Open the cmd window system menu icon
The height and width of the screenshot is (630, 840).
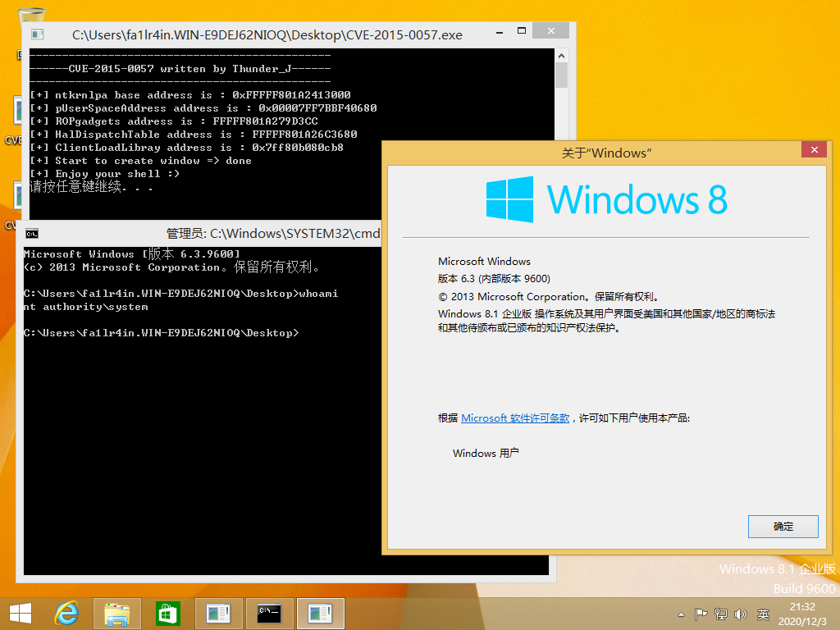tap(32, 233)
